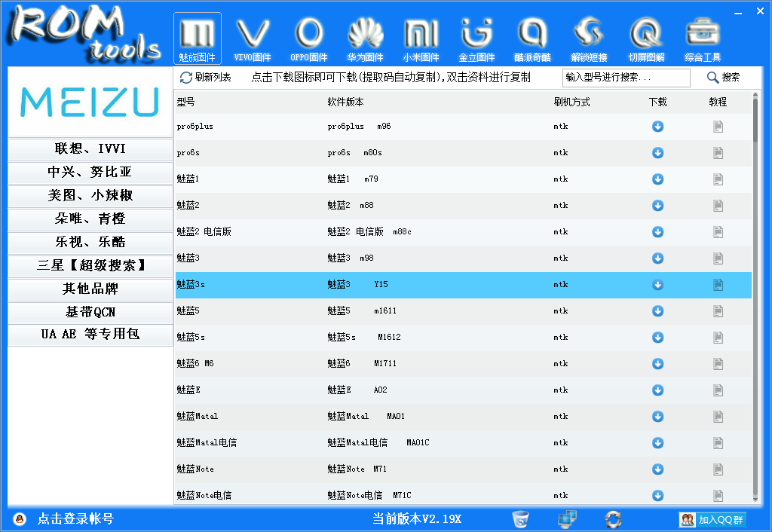Download the 魅蓝3 m98 firmware
The width and height of the screenshot is (772, 532).
point(657,258)
